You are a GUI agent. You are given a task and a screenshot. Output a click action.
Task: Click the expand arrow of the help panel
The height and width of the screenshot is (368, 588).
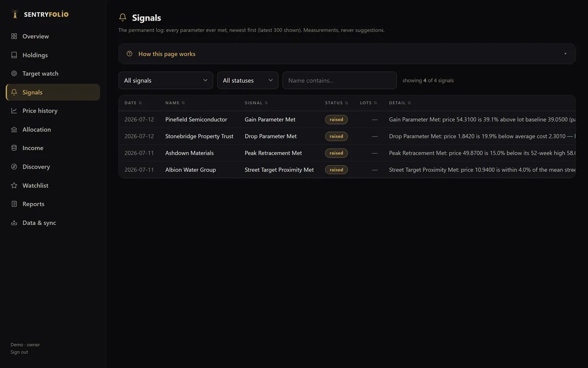tap(565, 54)
